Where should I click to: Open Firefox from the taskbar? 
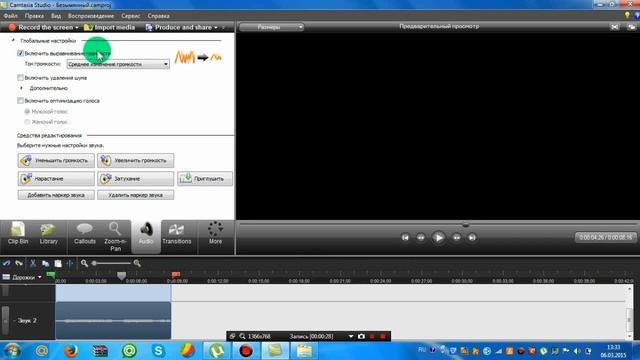71,351
